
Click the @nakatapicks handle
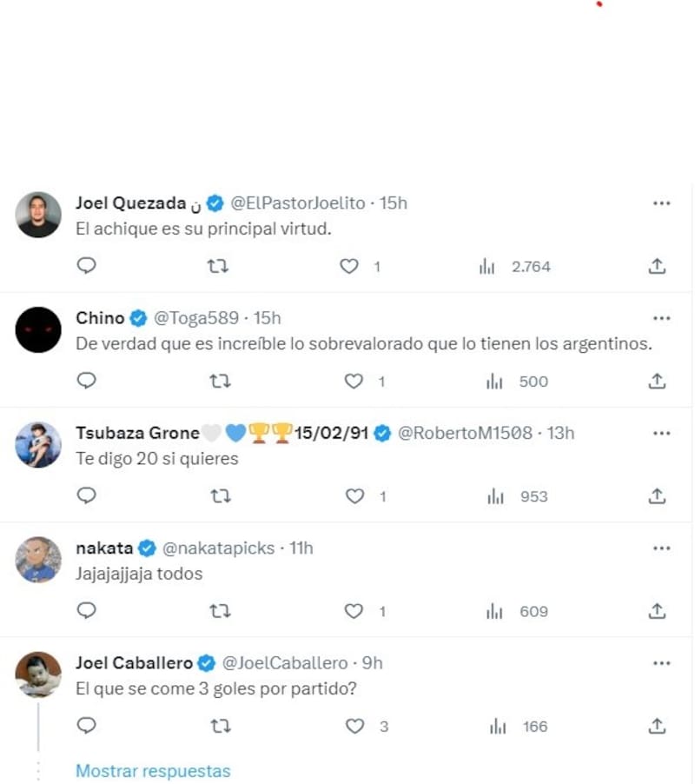[218, 548]
